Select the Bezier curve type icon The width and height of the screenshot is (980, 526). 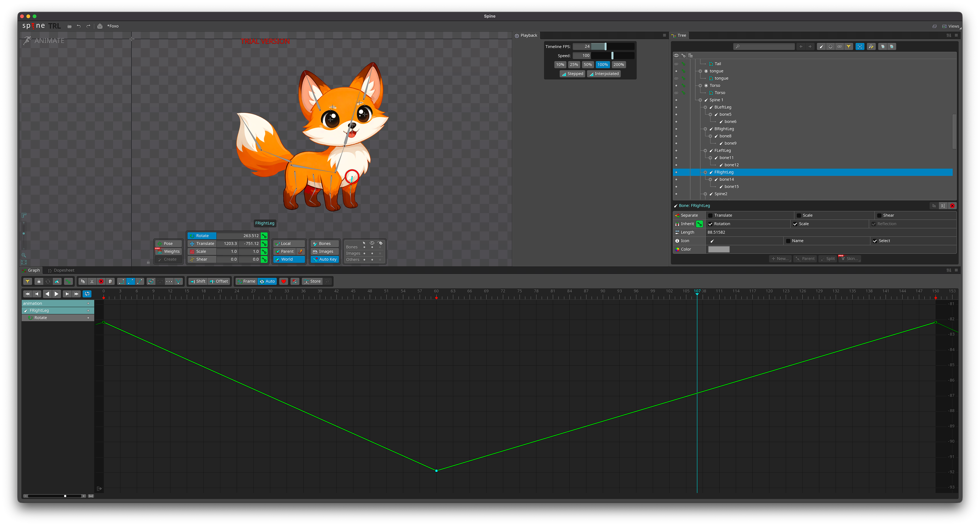click(x=140, y=281)
